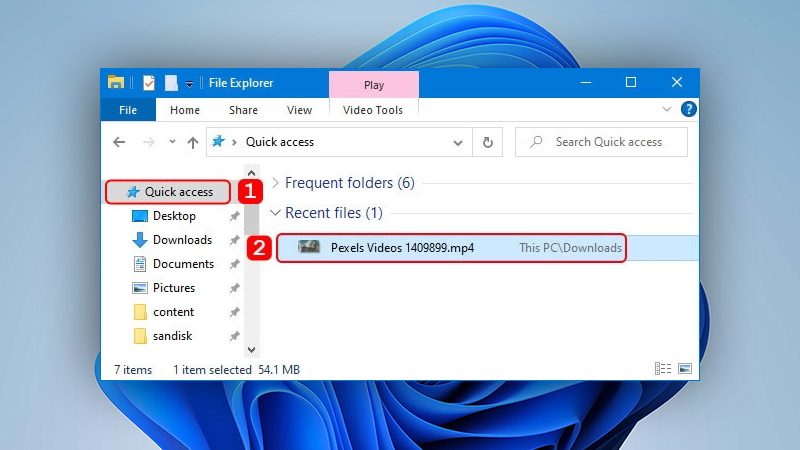The width and height of the screenshot is (800, 450).
Task: Click the Pexels video file thumbnail
Action: tap(309, 247)
